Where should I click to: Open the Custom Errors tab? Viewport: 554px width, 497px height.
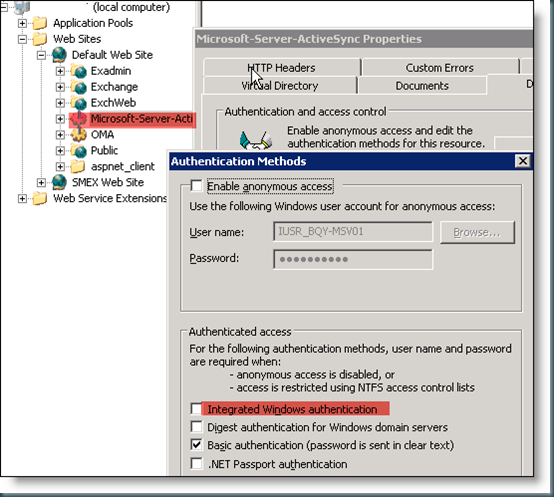[440, 67]
